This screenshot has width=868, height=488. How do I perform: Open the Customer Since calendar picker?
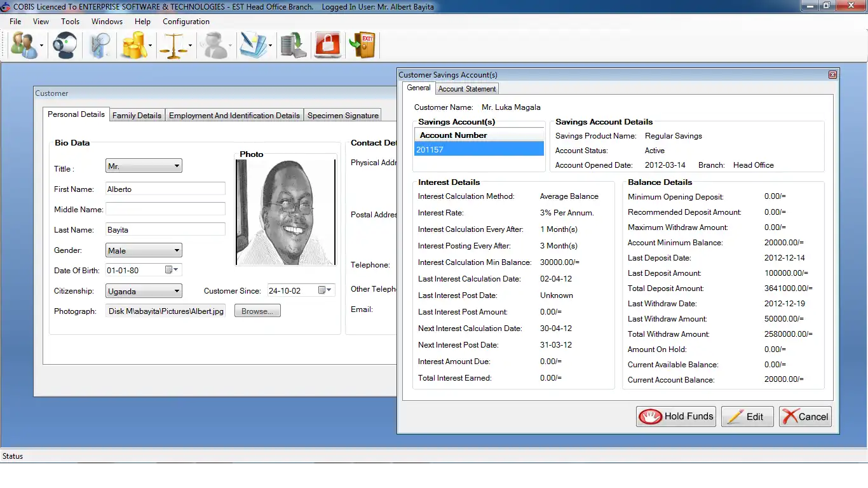click(325, 290)
